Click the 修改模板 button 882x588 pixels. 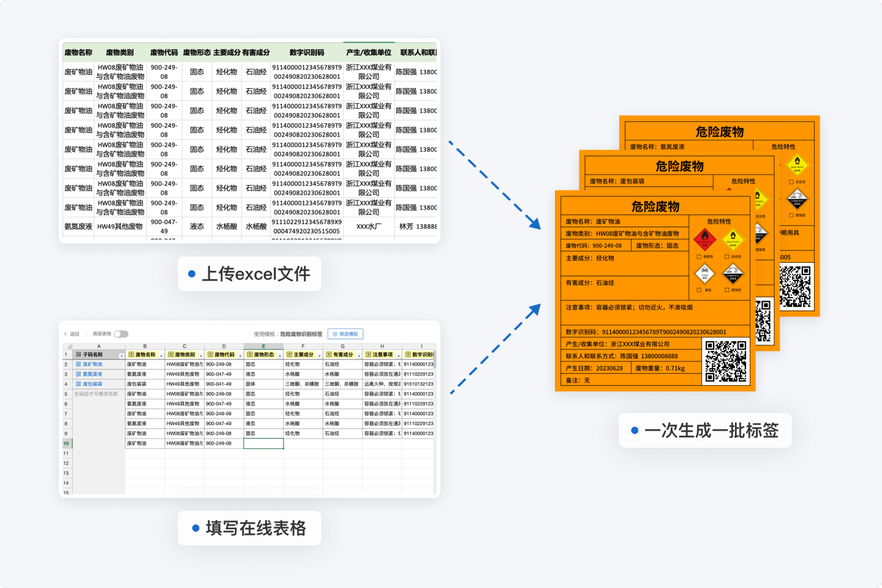[345, 334]
